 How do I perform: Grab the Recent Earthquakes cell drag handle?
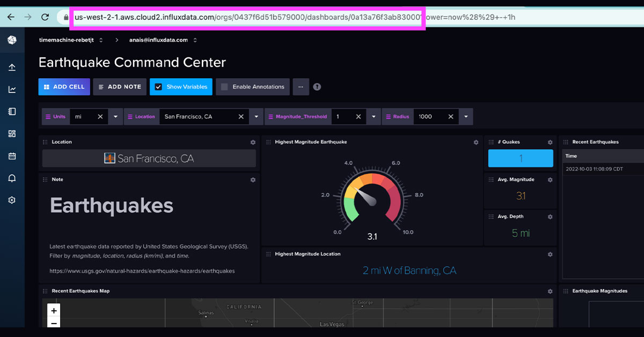(566, 142)
